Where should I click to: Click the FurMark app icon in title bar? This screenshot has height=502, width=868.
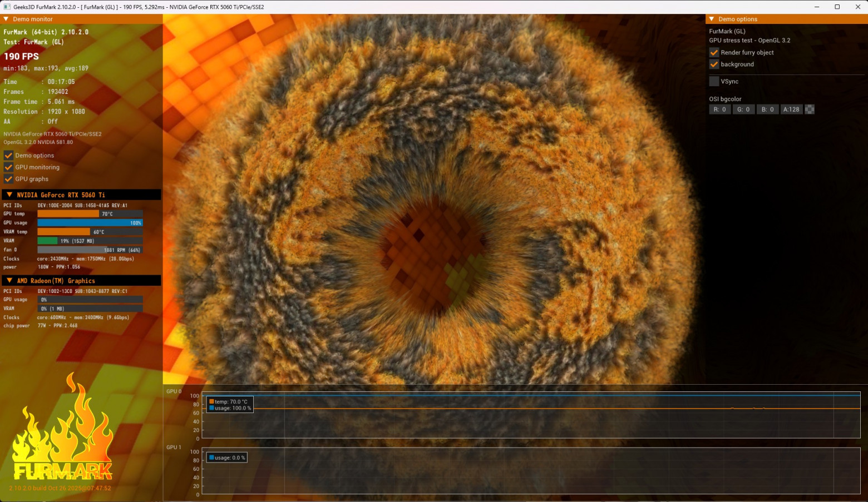[x=7, y=7]
